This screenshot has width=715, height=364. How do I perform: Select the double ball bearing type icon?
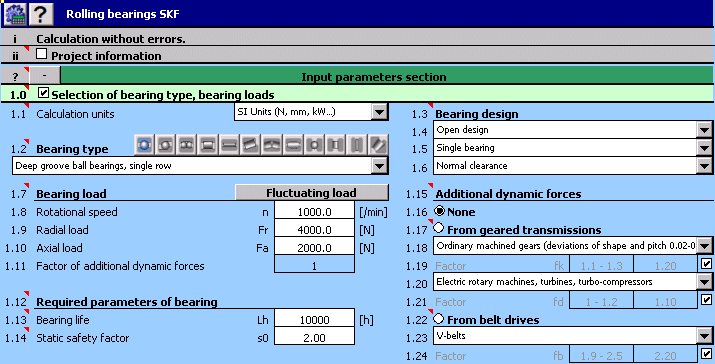186,146
